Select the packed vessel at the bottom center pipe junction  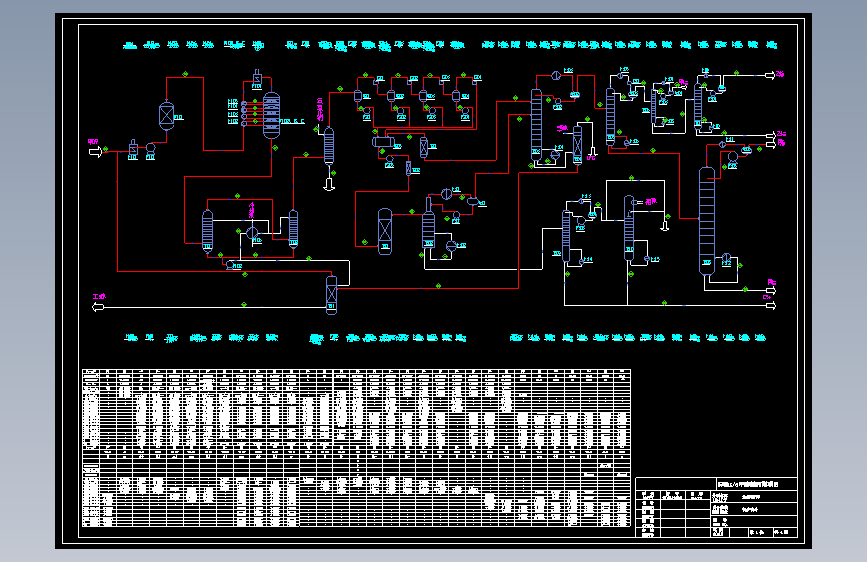[x=331, y=295]
